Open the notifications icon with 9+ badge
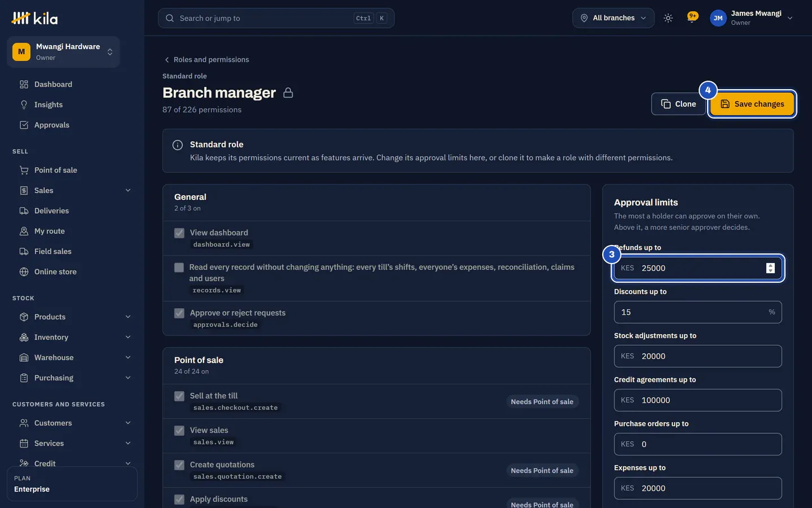 point(692,17)
